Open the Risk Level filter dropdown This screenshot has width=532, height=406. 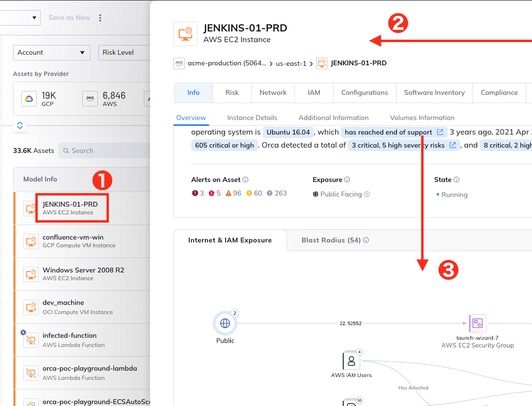(124, 52)
